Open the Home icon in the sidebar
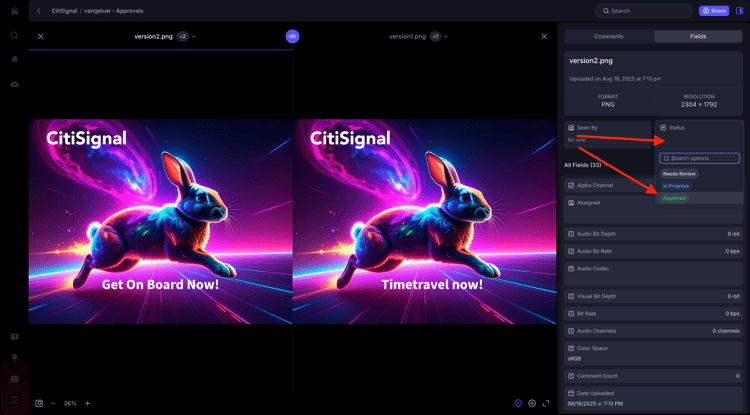Image resolution: width=750 pixels, height=415 pixels. pos(14,11)
